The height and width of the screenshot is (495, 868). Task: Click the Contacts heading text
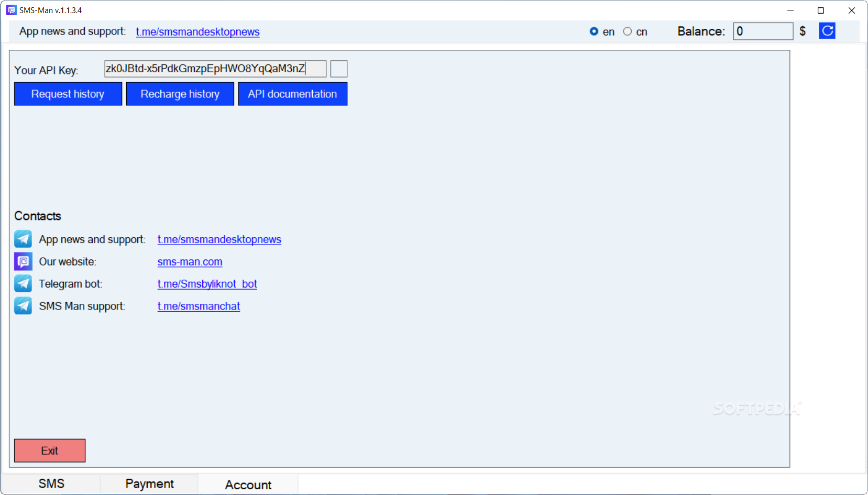(x=38, y=216)
